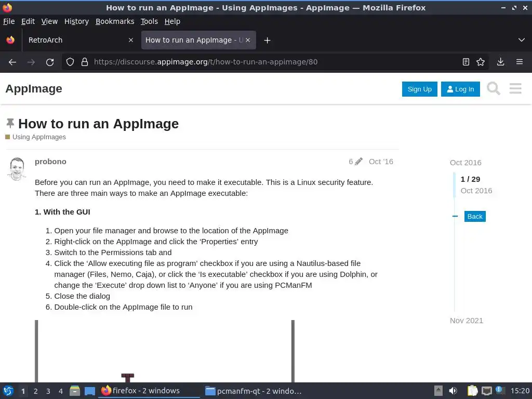This screenshot has height=399, width=532.
Task: Switch to virtual desktop 3
Action: 48,391
